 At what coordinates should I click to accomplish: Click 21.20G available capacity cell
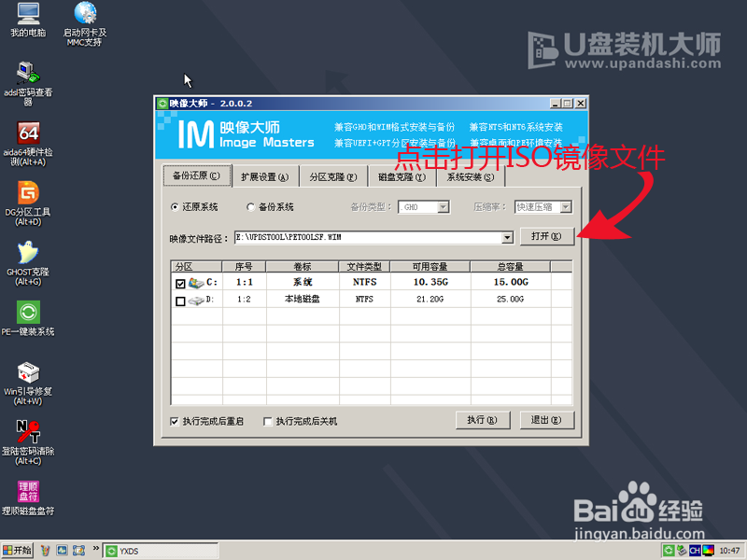coord(430,299)
